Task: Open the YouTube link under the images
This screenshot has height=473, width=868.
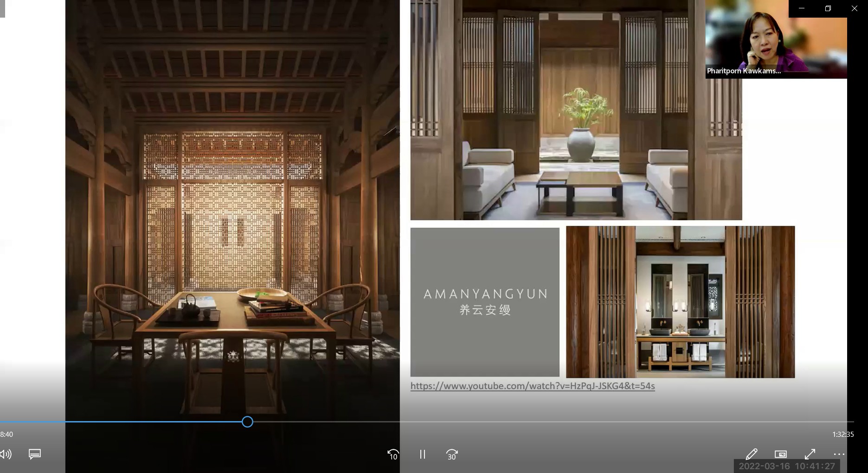Action: tap(533, 386)
